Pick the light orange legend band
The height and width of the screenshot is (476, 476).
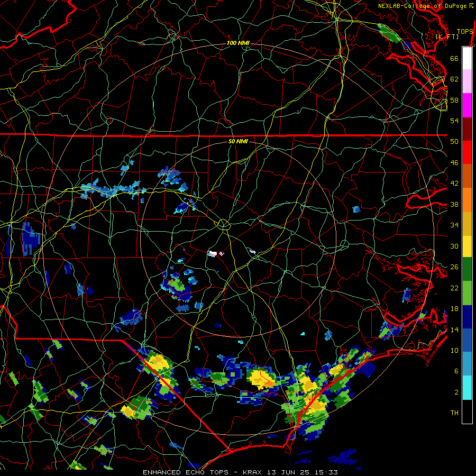coord(467,200)
